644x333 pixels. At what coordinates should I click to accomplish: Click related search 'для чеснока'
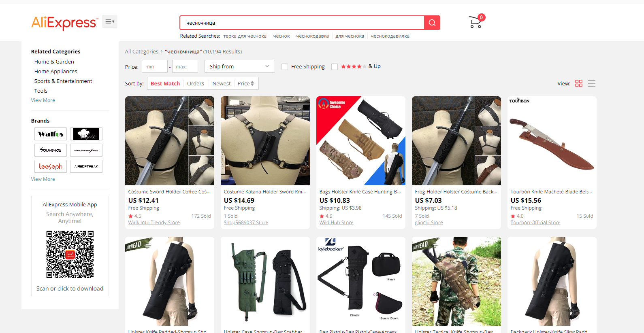(x=350, y=36)
